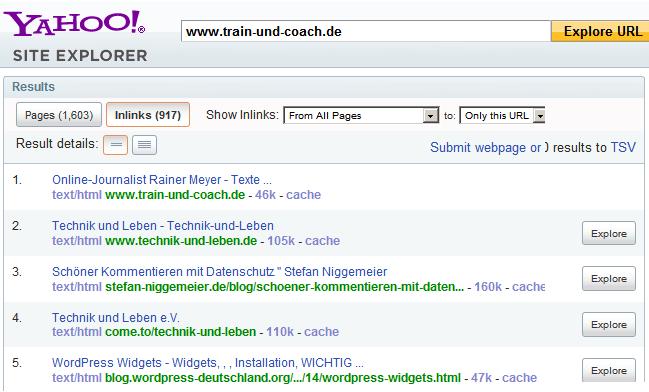Click green URL www.technik-und-leben.de
Viewport: 649px width, 392px height.
pyautogui.click(x=181, y=240)
